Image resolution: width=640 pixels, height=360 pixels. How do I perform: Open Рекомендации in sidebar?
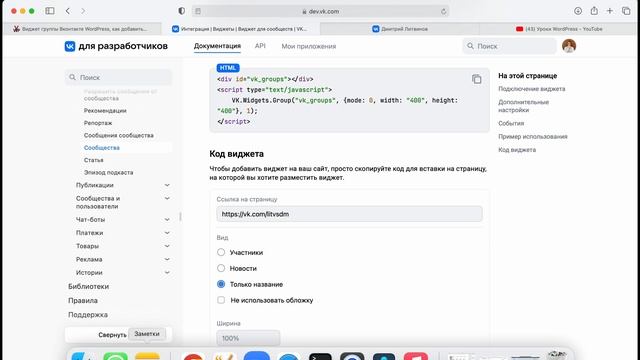pos(105,111)
